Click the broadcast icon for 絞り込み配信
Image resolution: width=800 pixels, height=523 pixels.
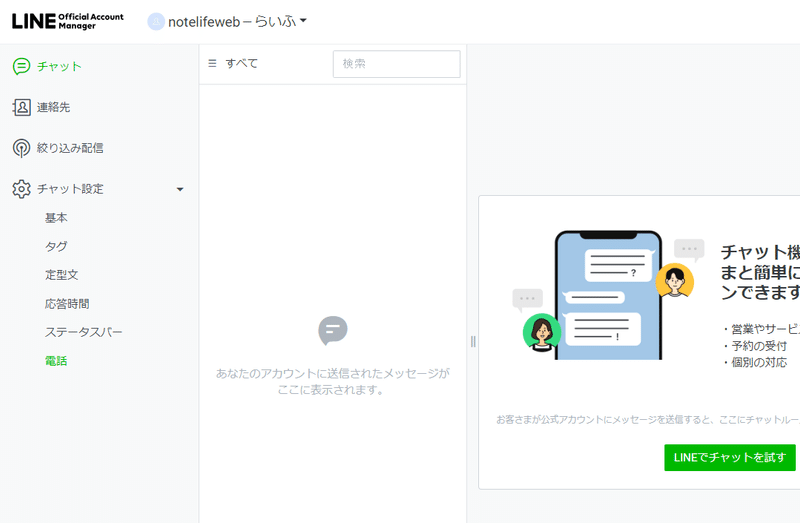(x=21, y=148)
